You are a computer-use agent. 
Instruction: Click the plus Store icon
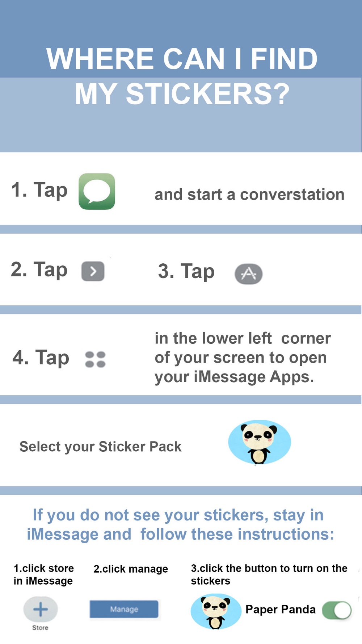pos(41,609)
